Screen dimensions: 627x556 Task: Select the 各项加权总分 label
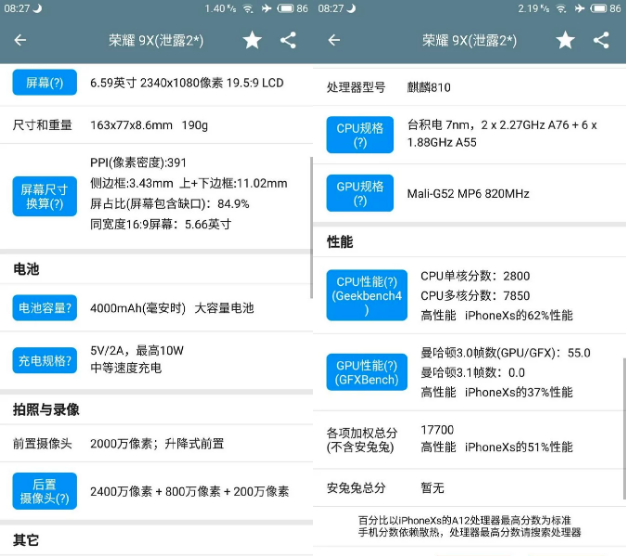pyautogui.click(x=362, y=440)
